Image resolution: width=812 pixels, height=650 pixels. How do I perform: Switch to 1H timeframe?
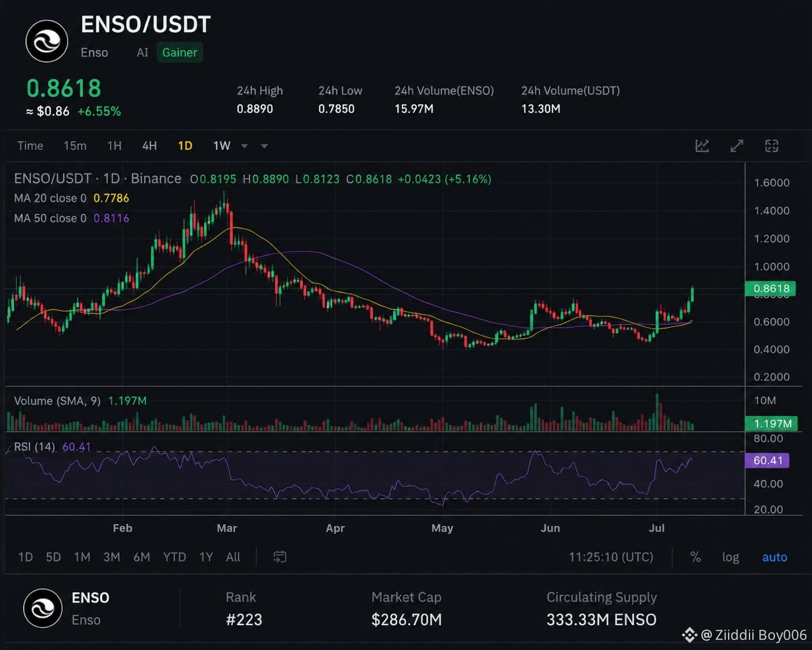(114, 145)
